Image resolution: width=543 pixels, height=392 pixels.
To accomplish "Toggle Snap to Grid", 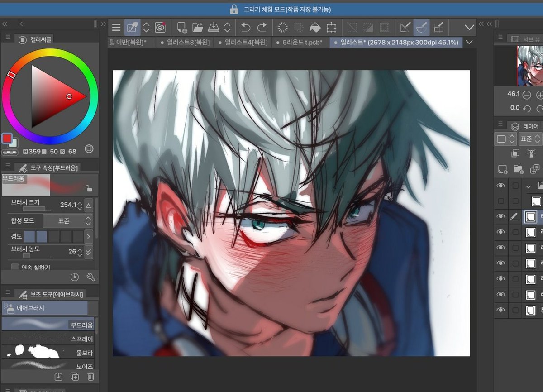I will (x=438, y=28).
